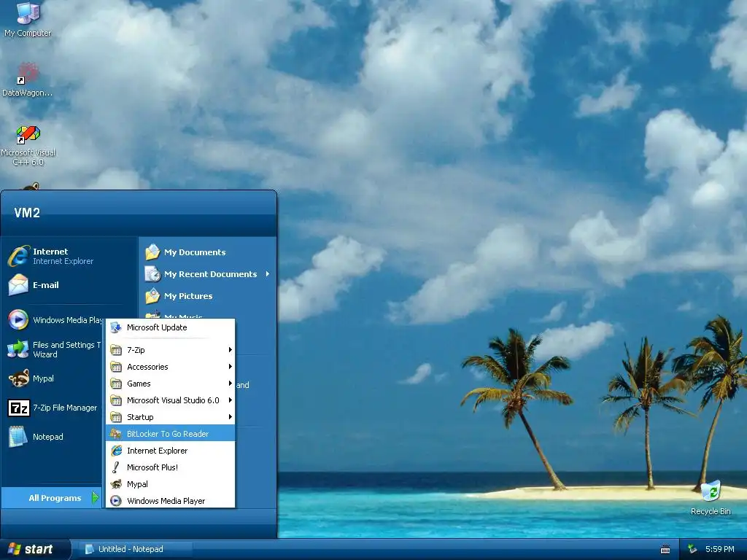Choose Microsoft Plus! menu entry text
Image resolution: width=747 pixels, height=560 pixels.
point(152,467)
